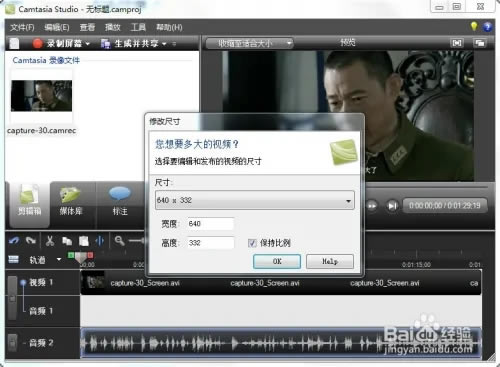The width and height of the screenshot is (500, 367).
Task: Click the paste clipboard icon
Action: pos(84,241)
